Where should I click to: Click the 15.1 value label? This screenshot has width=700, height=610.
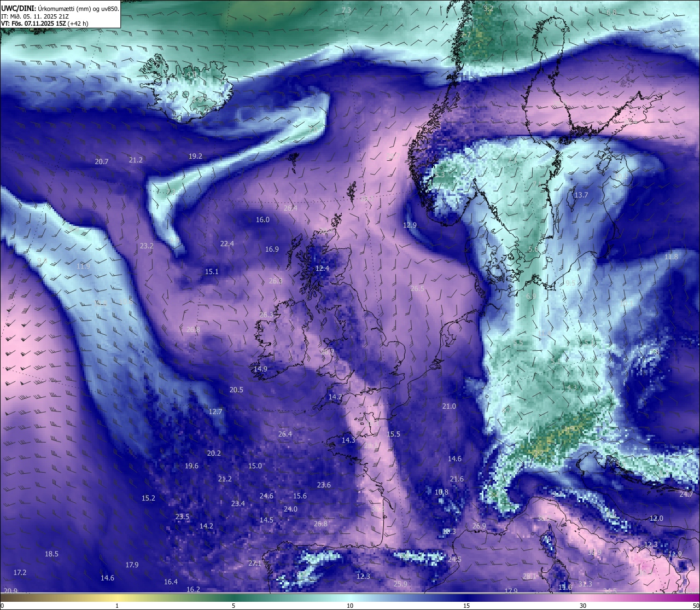point(212,271)
